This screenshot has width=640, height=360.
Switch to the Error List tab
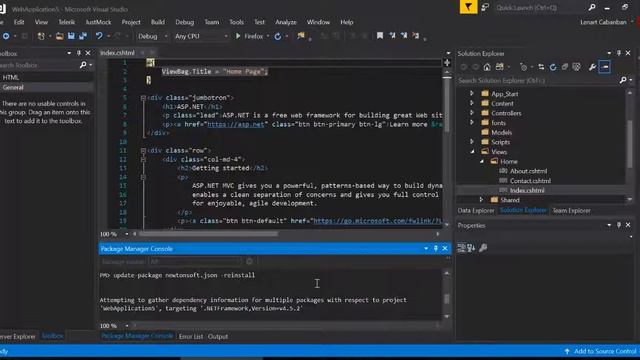[191, 336]
